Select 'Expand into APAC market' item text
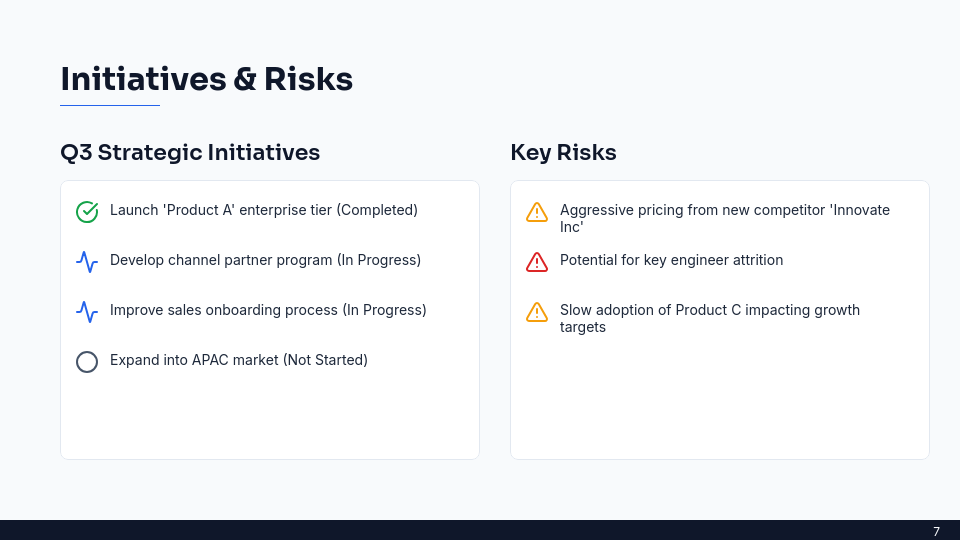Image resolution: width=960 pixels, height=540 pixels. pyautogui.click(x=238, y=360)
